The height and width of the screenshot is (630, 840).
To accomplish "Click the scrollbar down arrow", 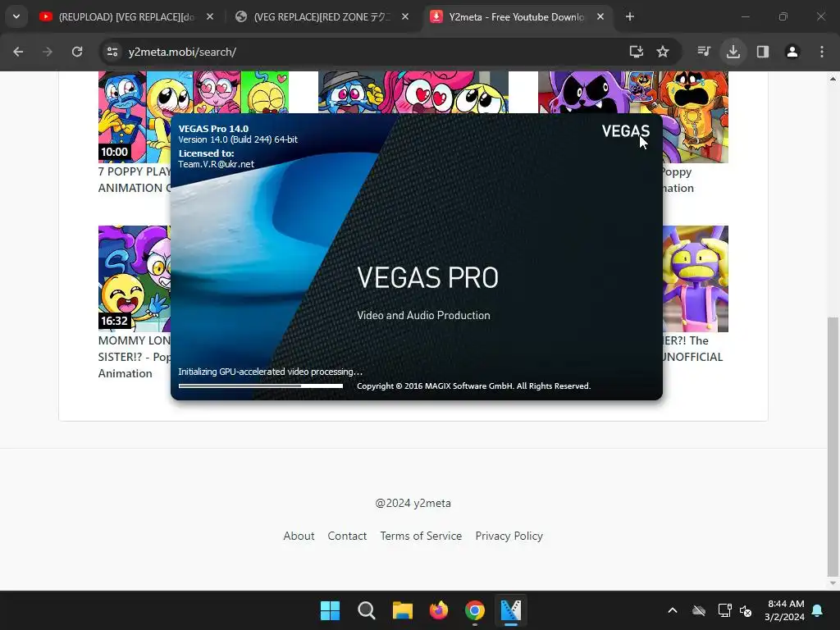I will click(x=833, y=584).
